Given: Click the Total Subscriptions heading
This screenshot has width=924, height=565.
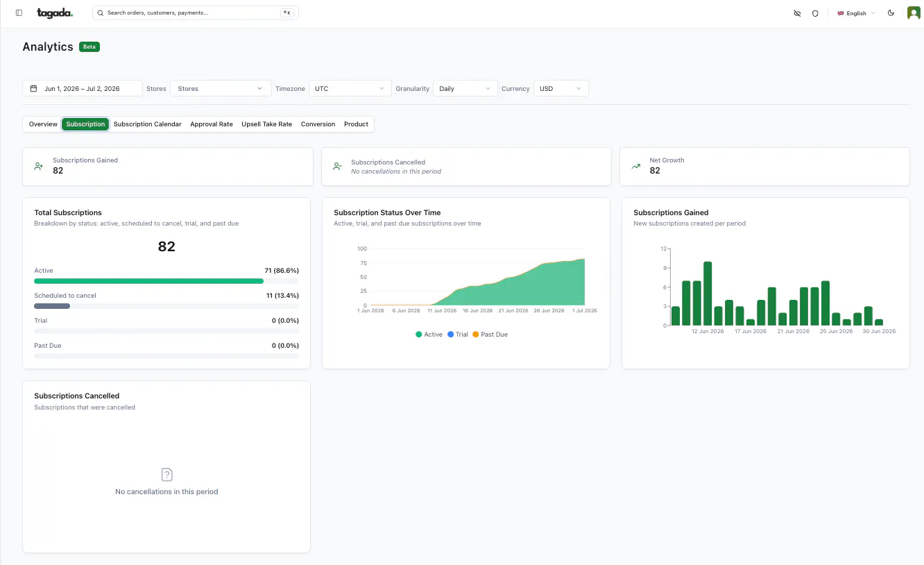Looking at the screenshot, I should click(68, 212).
